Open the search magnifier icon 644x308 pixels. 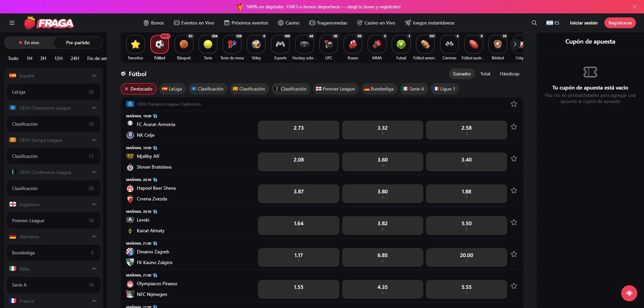(534, 23)
